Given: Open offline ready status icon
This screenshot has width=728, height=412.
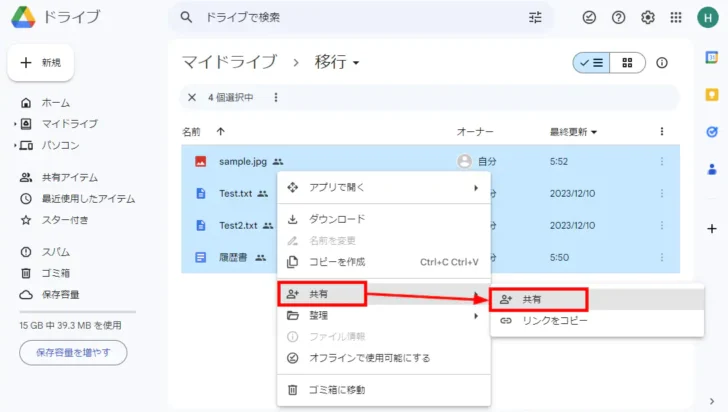Looking at the screenshot, I should [x=589, y=17].
